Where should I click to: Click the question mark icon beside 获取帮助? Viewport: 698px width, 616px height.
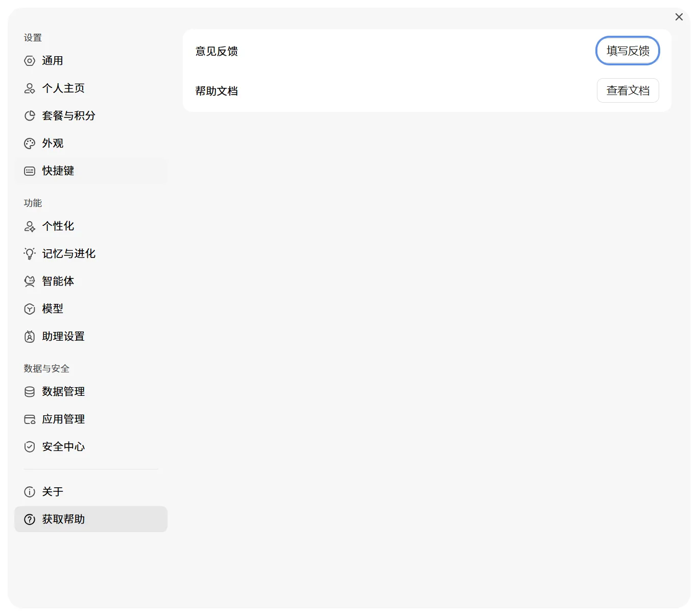pyautogui.click(x=30, y=519)
